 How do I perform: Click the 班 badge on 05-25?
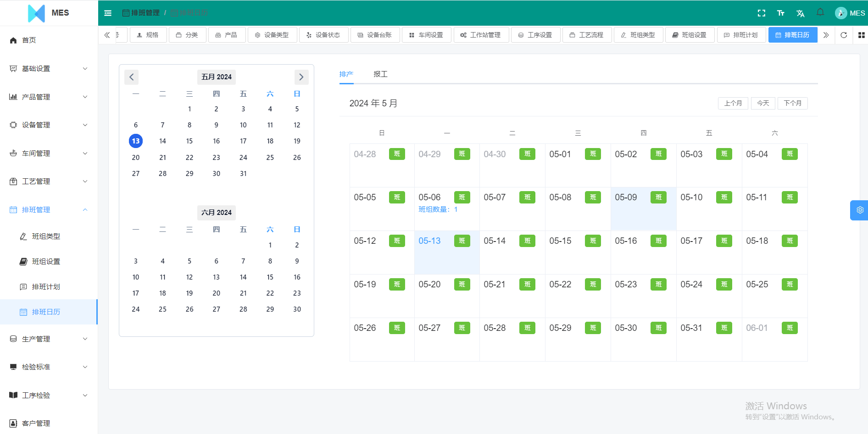pos(790,285)
